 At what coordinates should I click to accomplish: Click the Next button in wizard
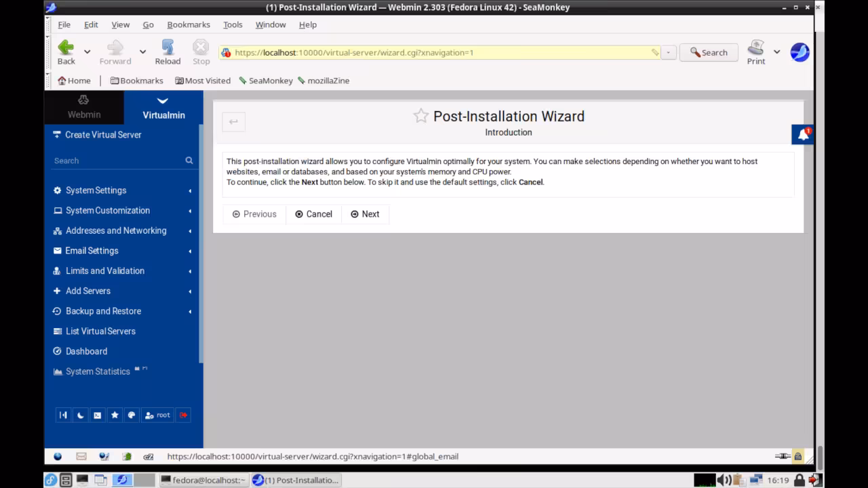coord(365,214)
